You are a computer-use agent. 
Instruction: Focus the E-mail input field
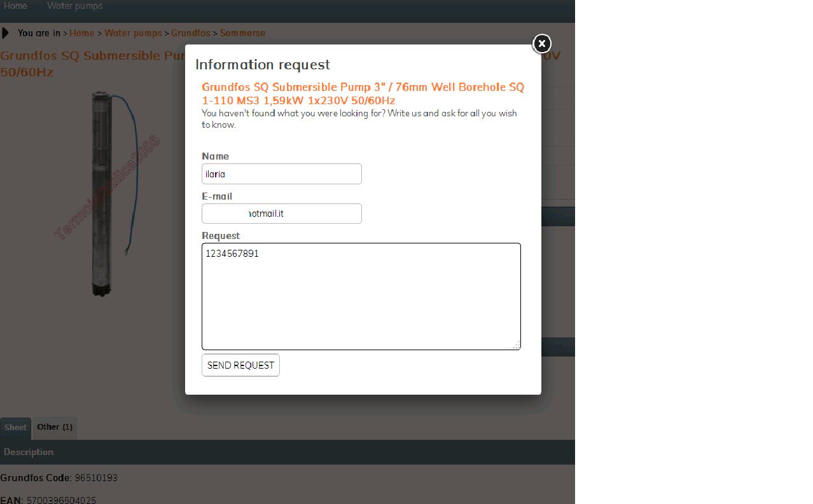(282, 214)
